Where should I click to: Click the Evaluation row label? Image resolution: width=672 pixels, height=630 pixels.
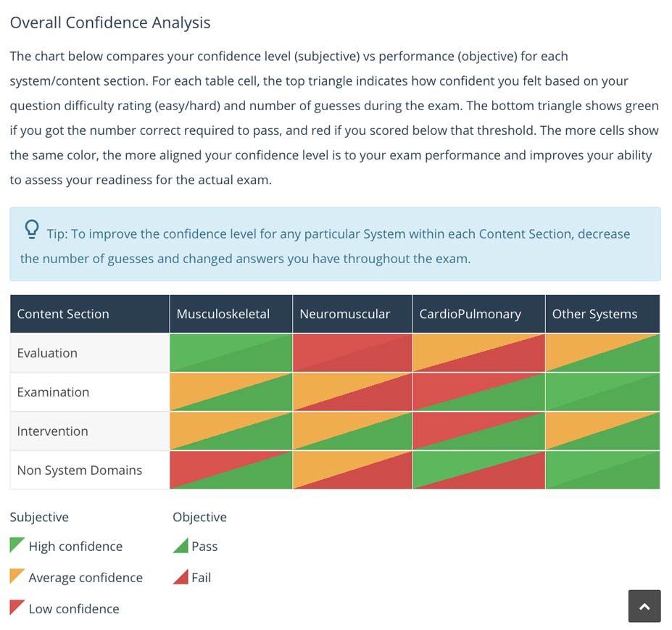[x=47, y=353]
